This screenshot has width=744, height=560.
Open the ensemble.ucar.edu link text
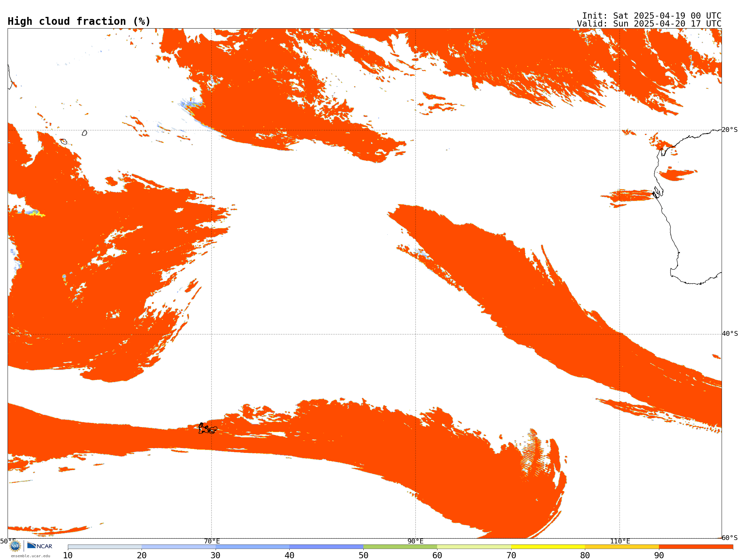tap(31, 556)
